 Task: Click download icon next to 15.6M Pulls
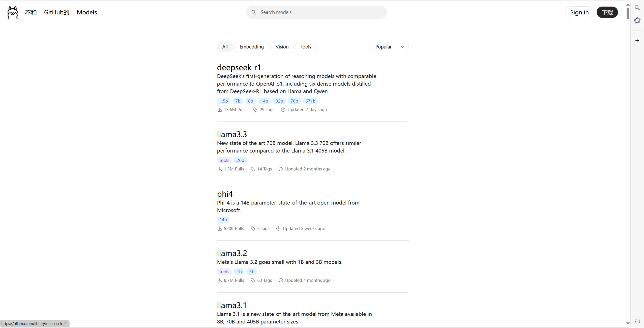[x=220, y=110]
